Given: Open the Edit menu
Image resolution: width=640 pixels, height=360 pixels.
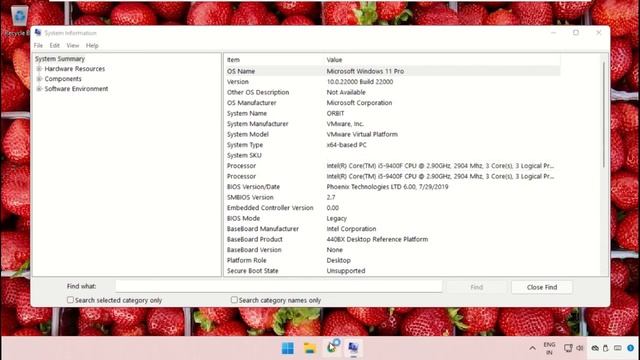Looking at the screenshot, I should point(55,45).
